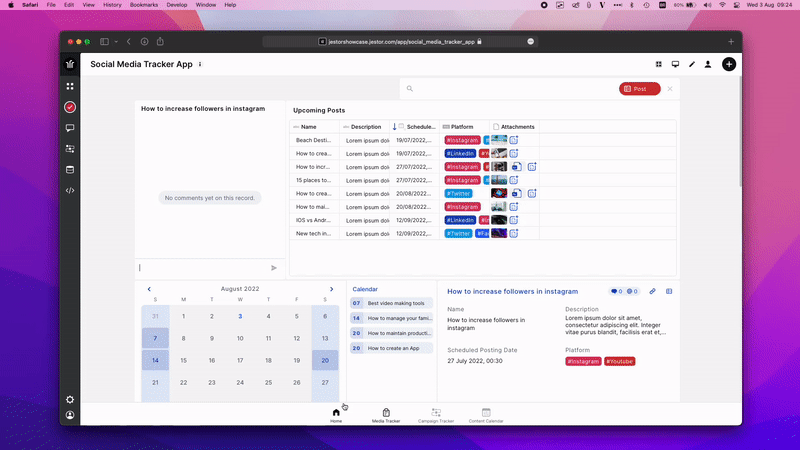This screenshot has height=450, width=800.
Task: Open the Apple menu
Action: [11, 5]
